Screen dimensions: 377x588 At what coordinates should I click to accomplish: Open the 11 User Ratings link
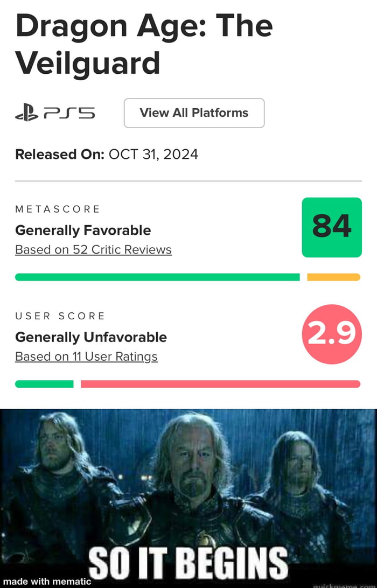(x=86, y=356)
